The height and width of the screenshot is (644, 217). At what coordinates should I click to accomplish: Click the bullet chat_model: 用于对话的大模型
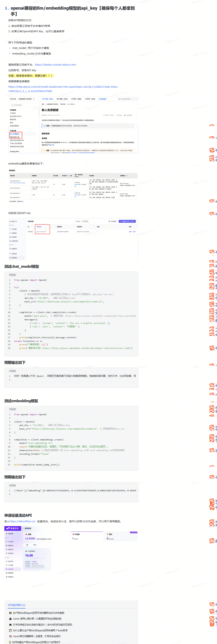coord(30,48)
